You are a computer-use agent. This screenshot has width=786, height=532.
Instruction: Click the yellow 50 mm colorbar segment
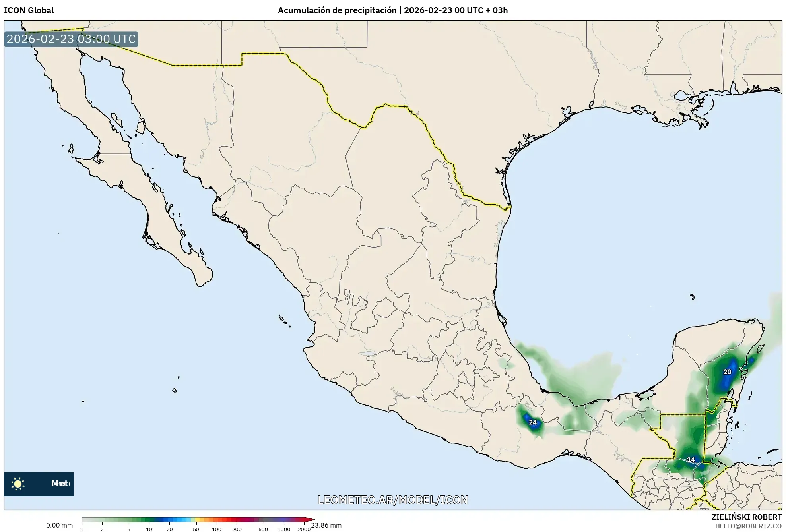(x=196, y=520)
